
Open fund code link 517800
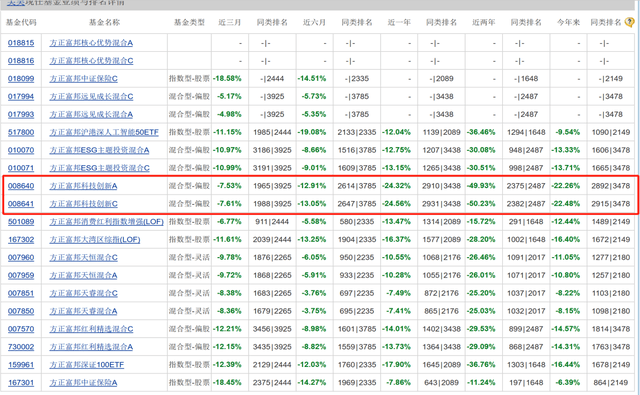(21, 132)
